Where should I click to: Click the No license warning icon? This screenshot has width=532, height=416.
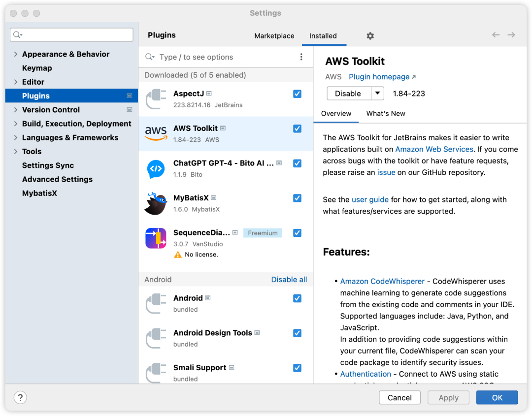click(178, 255)
